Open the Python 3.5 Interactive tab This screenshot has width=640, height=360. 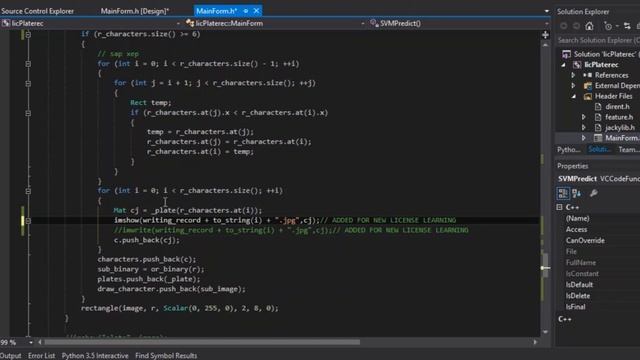point(95,356)
